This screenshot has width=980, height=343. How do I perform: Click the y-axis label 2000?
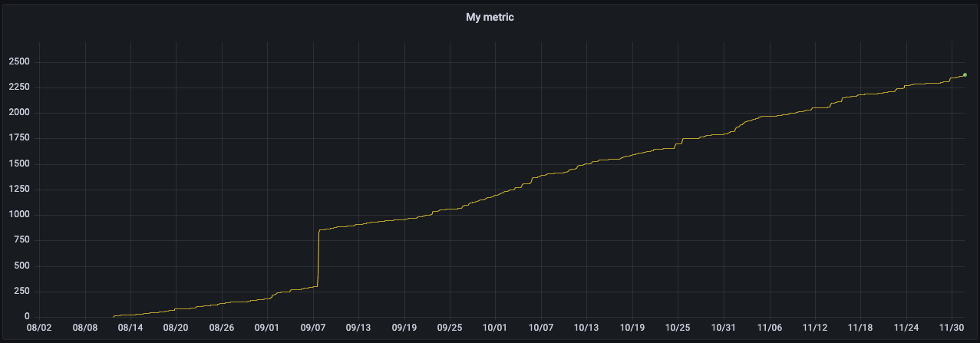(x=19, y=113)
